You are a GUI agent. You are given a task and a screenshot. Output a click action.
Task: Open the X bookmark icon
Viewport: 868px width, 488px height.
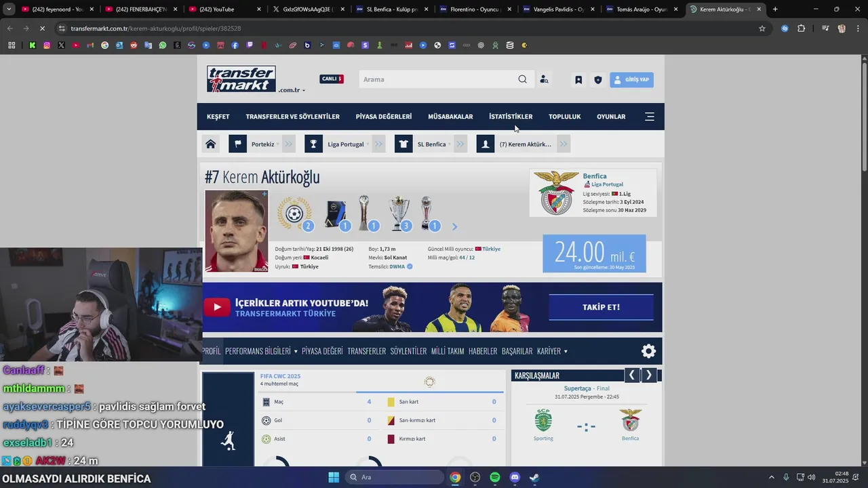point(61,45)
